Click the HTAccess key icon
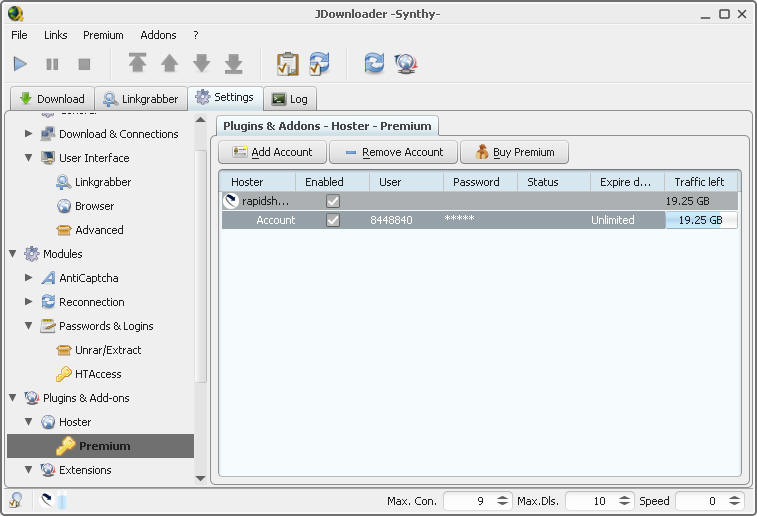757x516 pixels. point(64,374)
